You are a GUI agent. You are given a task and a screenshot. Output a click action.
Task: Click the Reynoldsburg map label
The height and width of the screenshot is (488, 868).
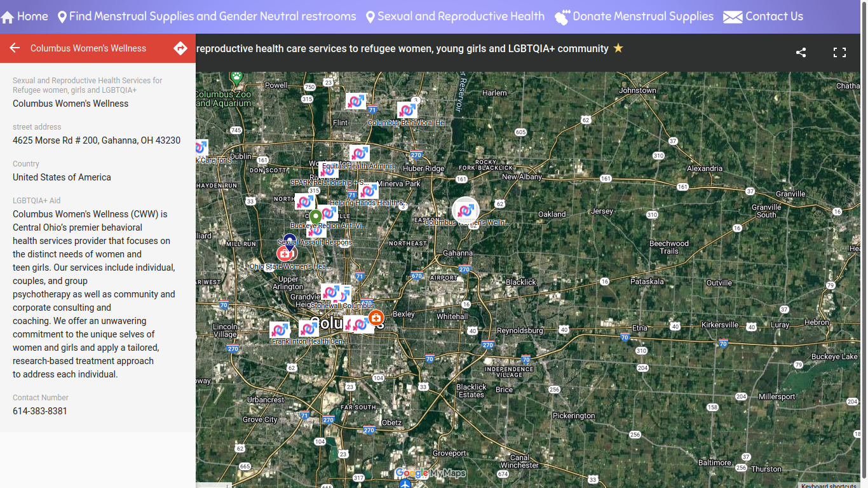click(520, 330)
